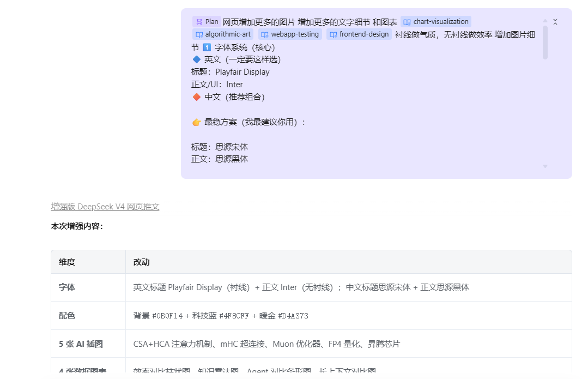Open the 增强版 DeepSeek V4 网页推文 link

[x=105, y=206]
